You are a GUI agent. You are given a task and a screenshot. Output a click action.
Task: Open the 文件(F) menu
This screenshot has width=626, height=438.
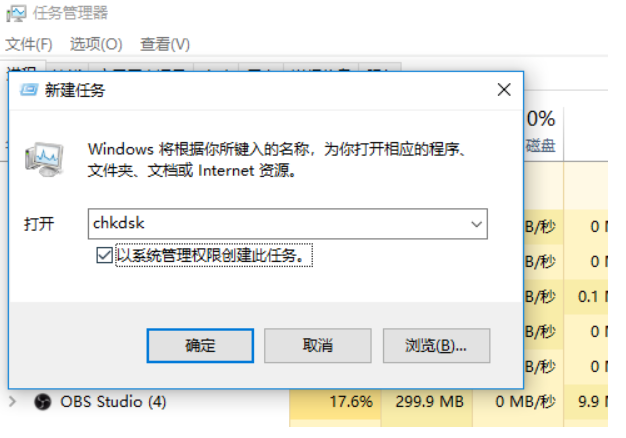[29, 44]
